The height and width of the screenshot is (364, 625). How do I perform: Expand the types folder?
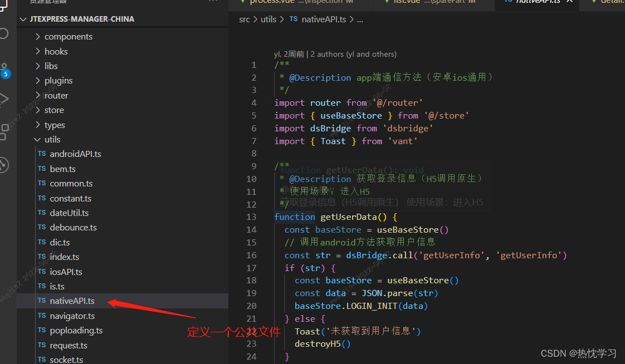click(38, 125)
